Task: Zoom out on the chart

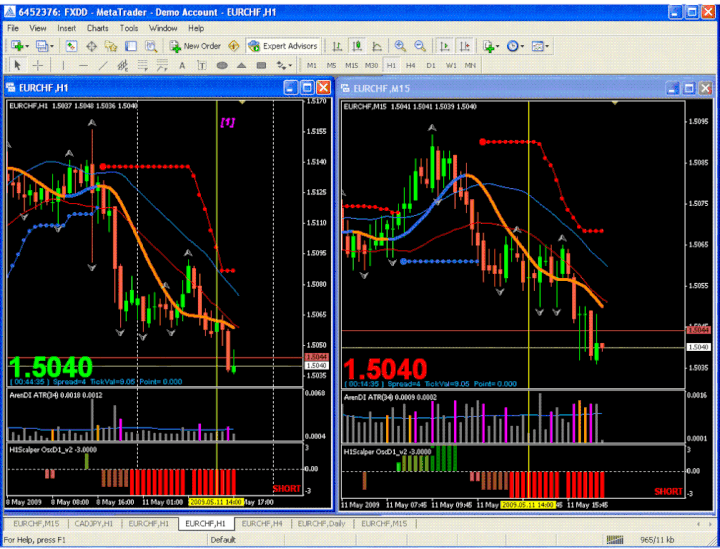Action: [420, 46]
